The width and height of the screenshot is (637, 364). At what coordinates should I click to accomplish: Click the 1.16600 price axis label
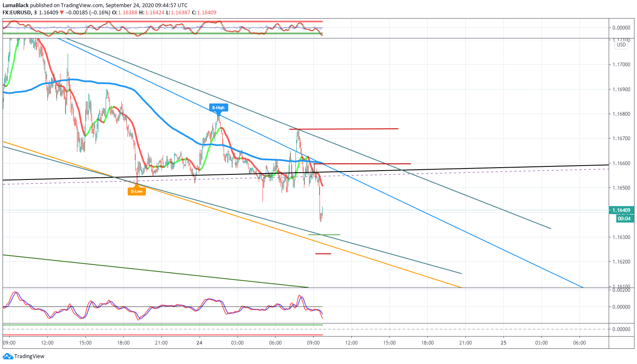621,163
